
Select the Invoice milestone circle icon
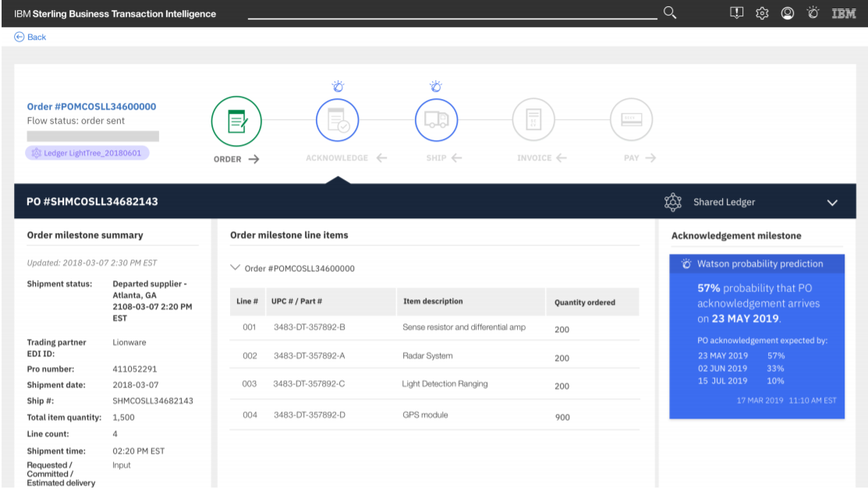click(533, 119)
